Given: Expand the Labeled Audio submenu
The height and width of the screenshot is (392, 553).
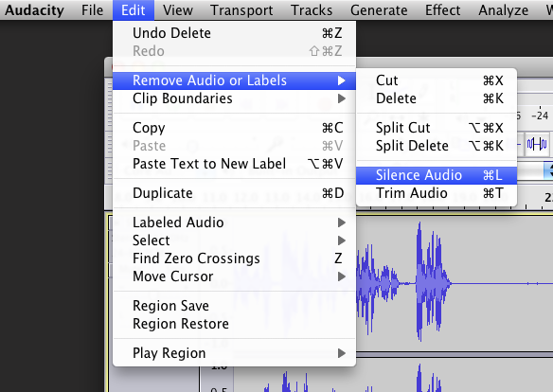Looking at the screenshot, I should point(234,223).
